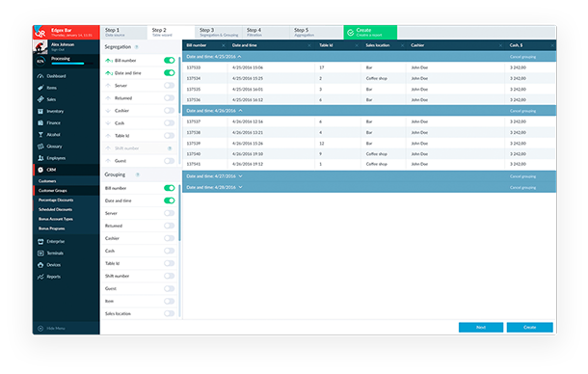Remove Date and time column with its X
588x374 pixels.
click(x=309, y=45)
